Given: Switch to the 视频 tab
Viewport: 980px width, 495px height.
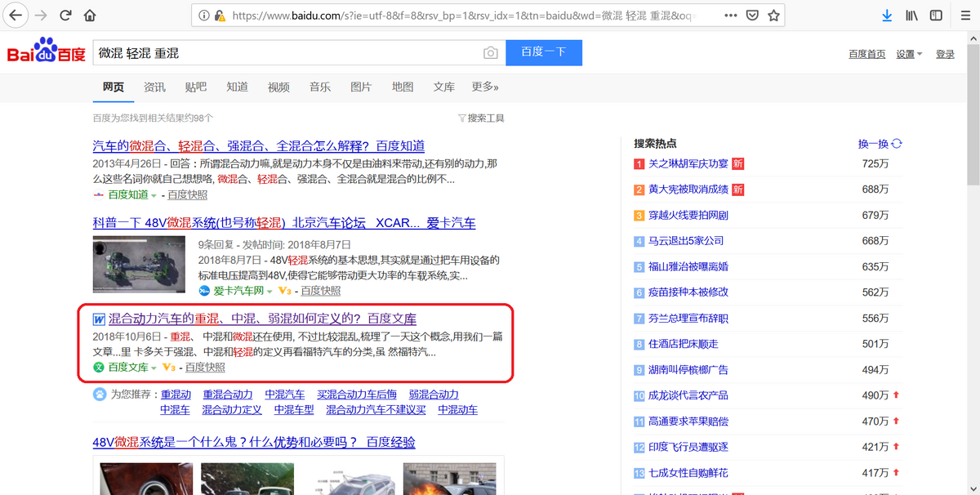Looking at the screenshot, I should coord(278,87).
